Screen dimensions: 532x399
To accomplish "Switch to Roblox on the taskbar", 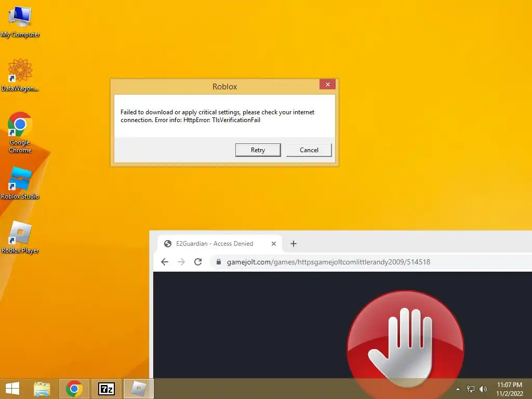I will [139, 389].
